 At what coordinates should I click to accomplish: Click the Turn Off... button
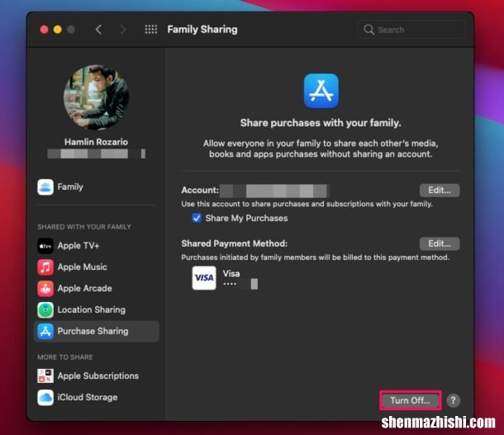coord(410,400)
